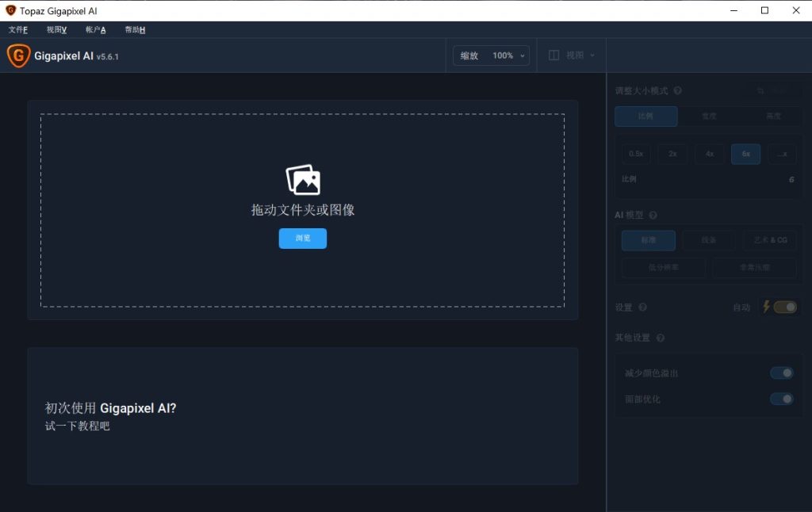Choose the 非常压缩 AI model

tap(755, 268)
